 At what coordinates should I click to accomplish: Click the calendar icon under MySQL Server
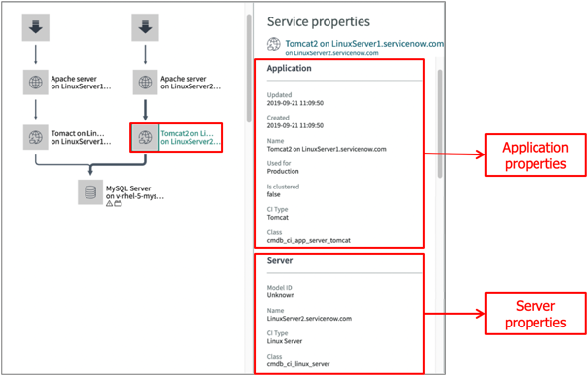(x=118, y=203)
